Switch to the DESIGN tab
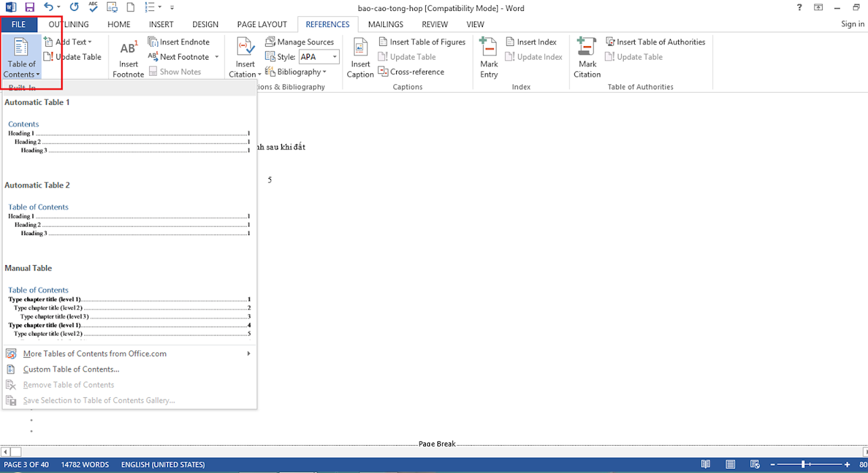The width and height of the screenshot is (868, 473). pyautogui.click(x=205, y=24)
